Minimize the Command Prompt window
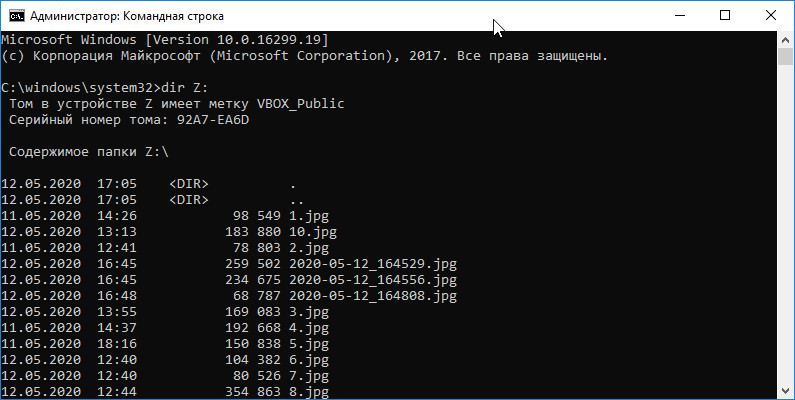The image size is (795, 400). 679,16
